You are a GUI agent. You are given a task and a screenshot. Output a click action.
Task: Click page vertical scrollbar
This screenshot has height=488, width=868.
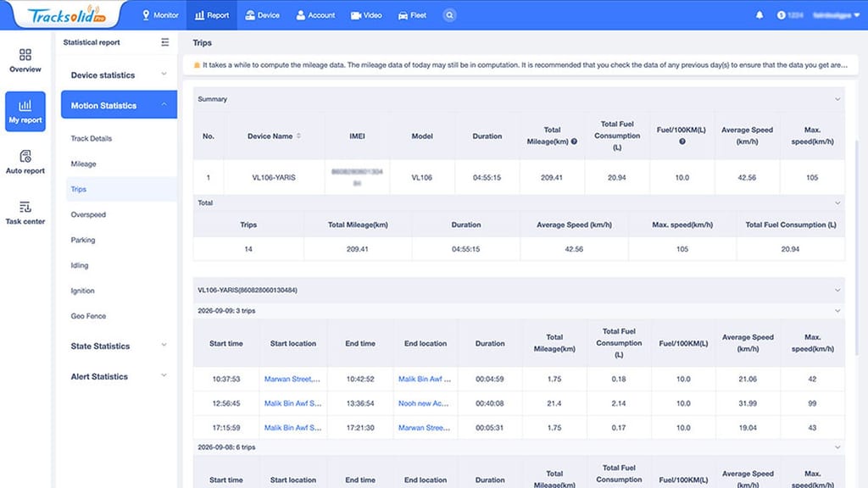point(858,247)
